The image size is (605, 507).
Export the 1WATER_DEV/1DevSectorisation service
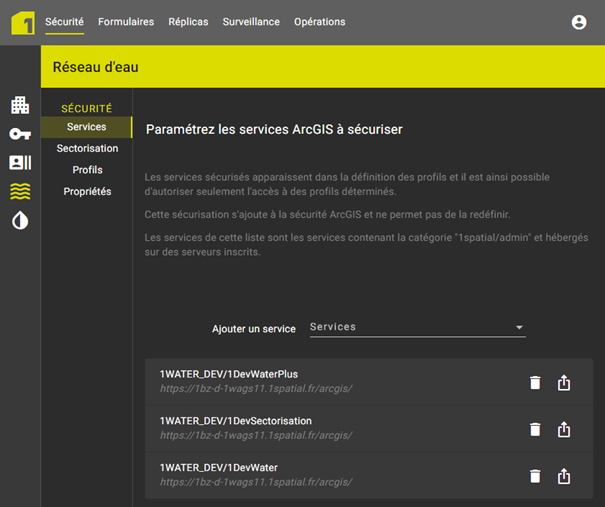564,429
